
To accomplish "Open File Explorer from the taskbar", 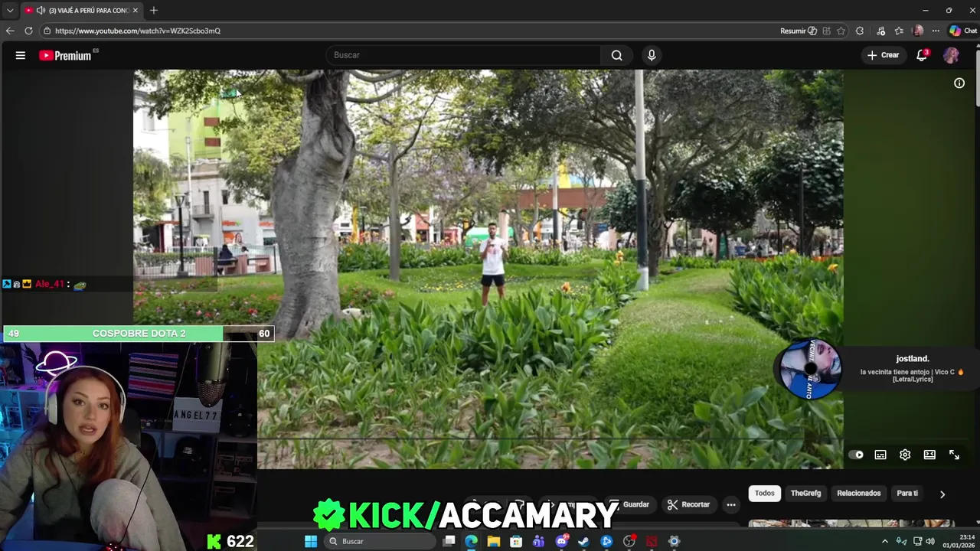I will (x=494, y=541).
